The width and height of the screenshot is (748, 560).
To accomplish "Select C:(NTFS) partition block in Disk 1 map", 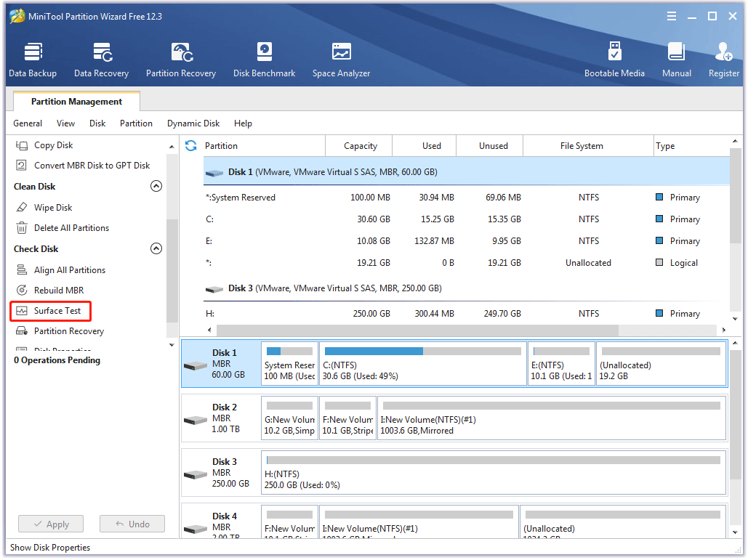I will point(422,364).
